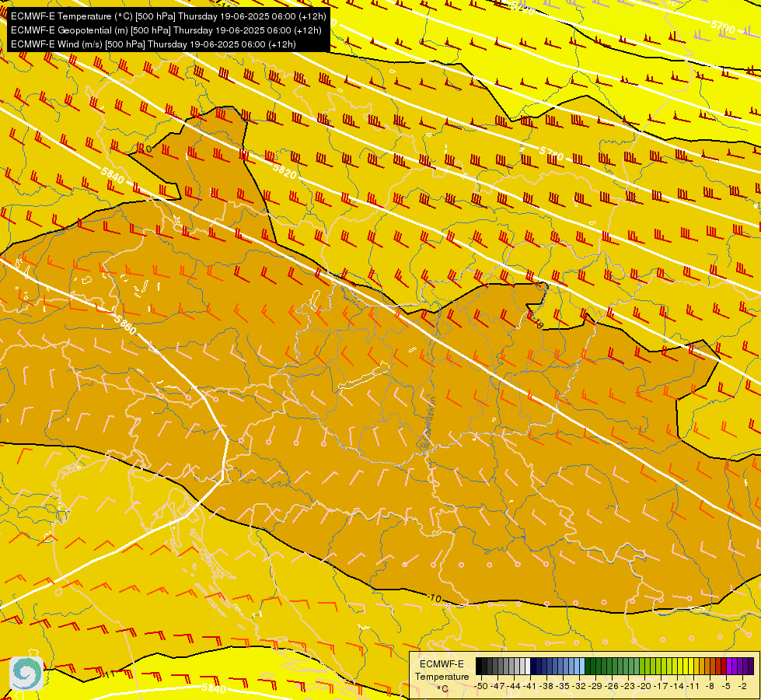Pick the lightest blue swatch above -32
This screenshot has height=700, width=761.
tap(582, 666)
